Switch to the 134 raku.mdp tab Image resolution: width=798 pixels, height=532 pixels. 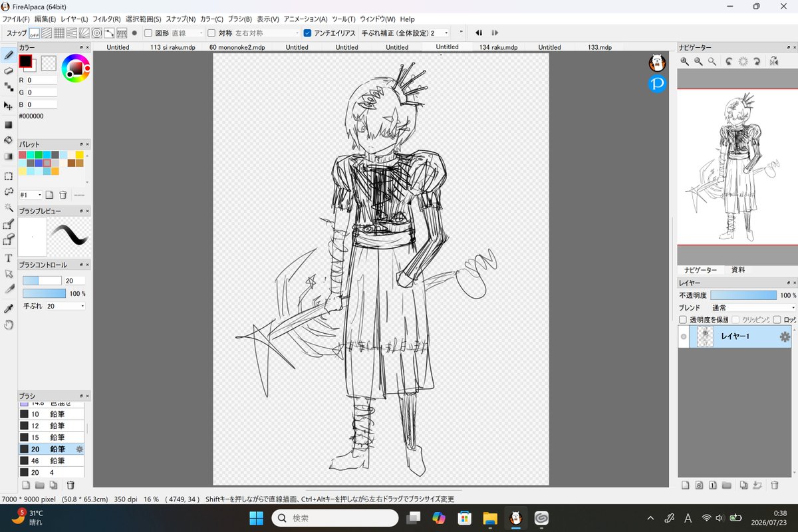pos(498,47)
